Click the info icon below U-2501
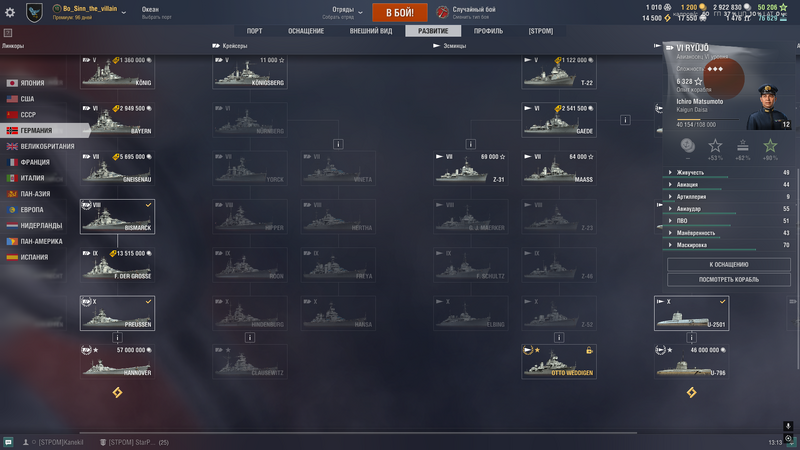Viewport: 800px width, 450px height. [x=691, y=337]
